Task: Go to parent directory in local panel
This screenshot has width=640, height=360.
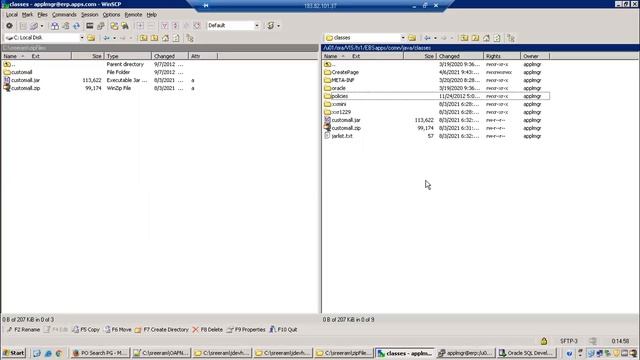Action: [144, 38]
